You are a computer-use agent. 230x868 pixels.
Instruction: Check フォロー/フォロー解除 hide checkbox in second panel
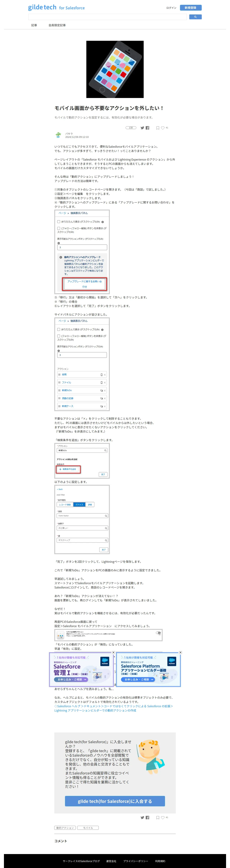pyautogui.click(x=59, y=336)
